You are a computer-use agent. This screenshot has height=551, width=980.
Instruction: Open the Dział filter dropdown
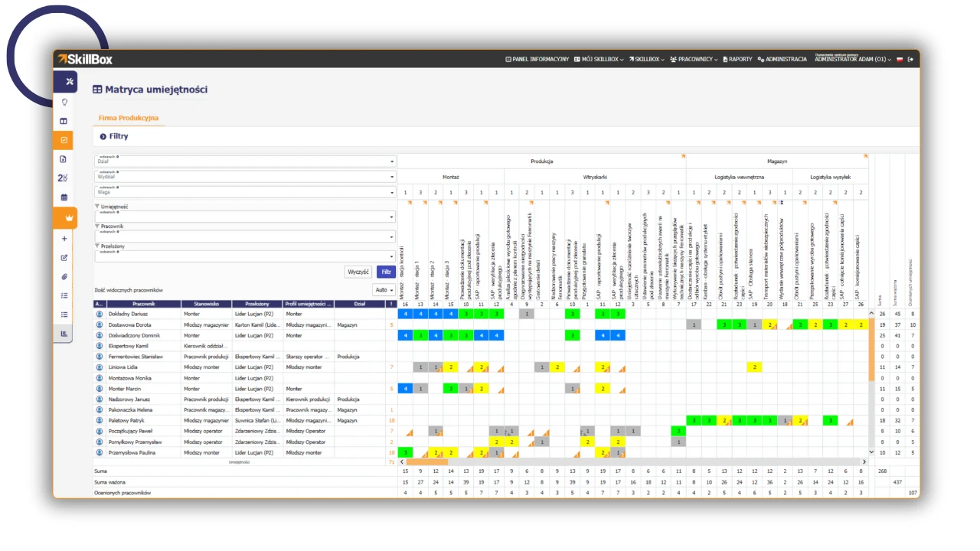[x=244, y=161]
